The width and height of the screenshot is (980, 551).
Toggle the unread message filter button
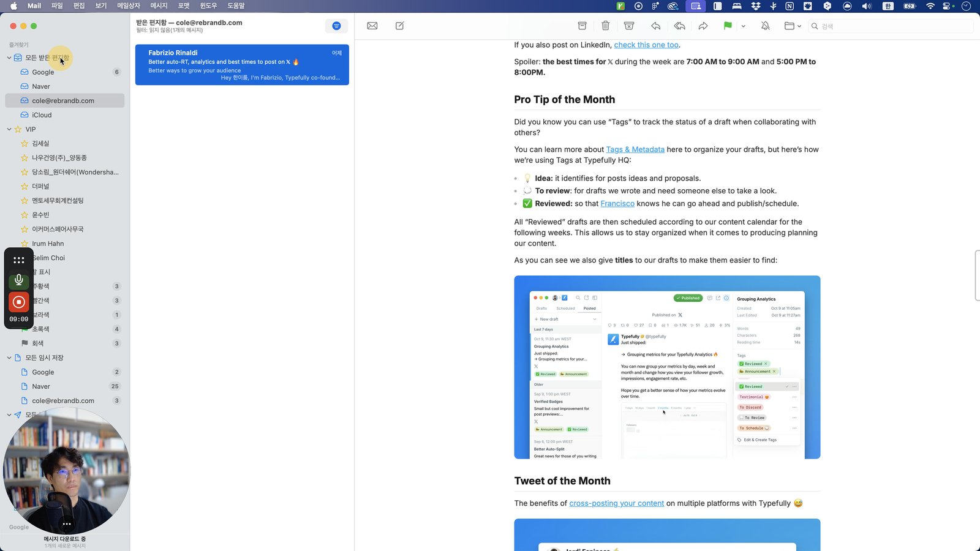(x=336, y=26)
